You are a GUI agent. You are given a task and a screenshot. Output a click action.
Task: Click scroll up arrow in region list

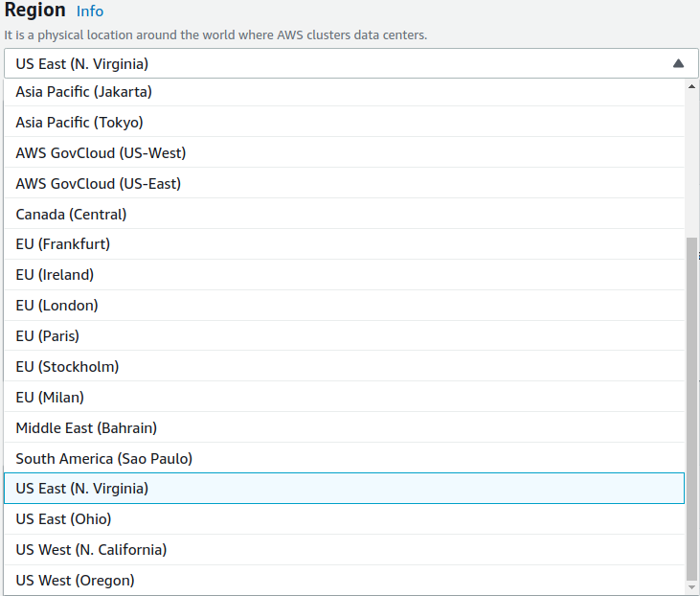click(692, 87)
